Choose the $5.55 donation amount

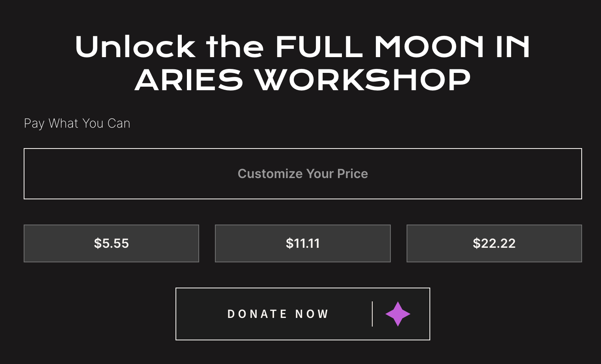point(111,243)
